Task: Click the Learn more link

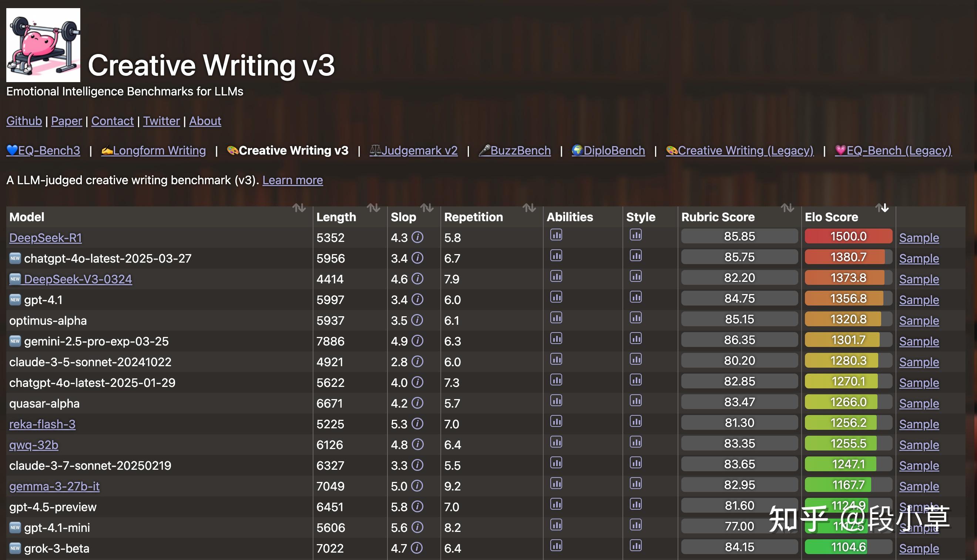Action: coord(292,180)
